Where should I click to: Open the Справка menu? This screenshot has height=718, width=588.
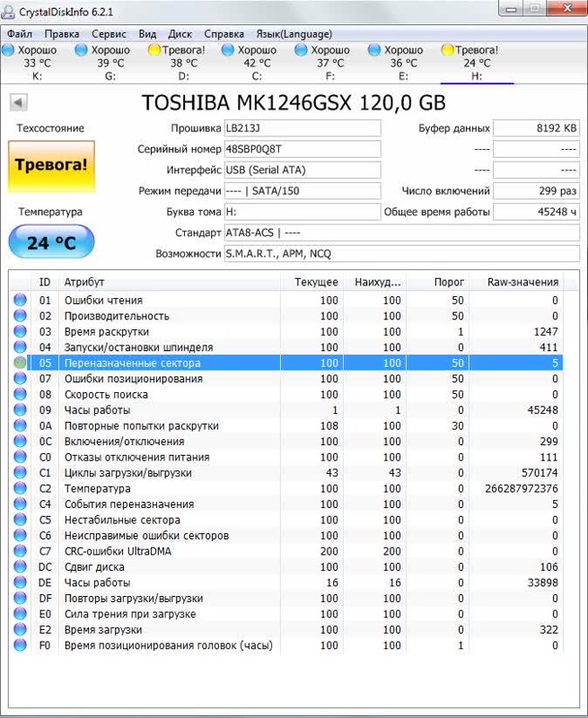(224, 34)
